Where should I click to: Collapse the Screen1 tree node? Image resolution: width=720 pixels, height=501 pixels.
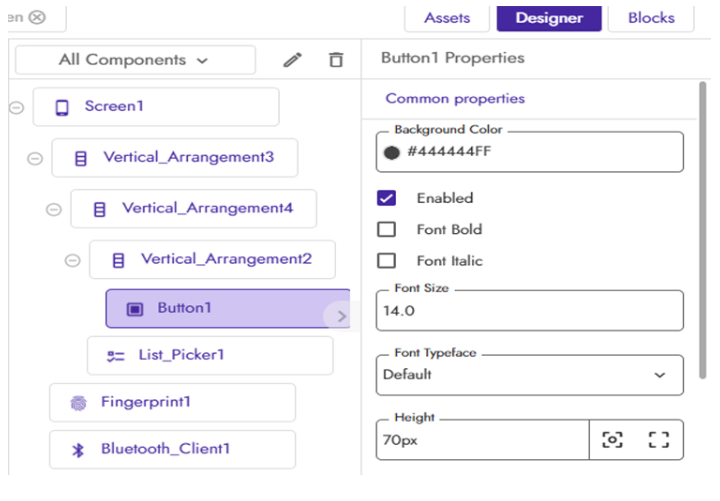17,107
